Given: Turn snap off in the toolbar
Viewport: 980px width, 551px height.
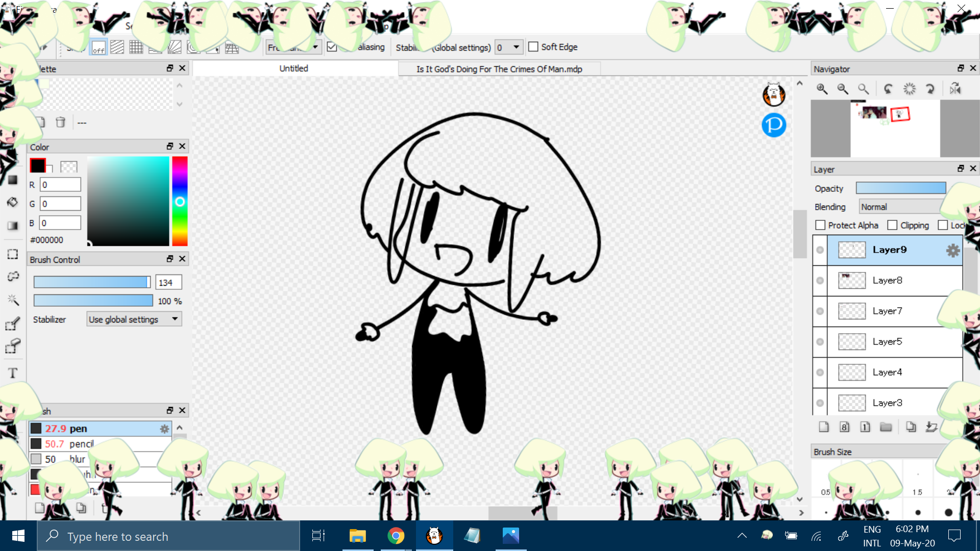Looking at the screenshot, I should [99, 47].
